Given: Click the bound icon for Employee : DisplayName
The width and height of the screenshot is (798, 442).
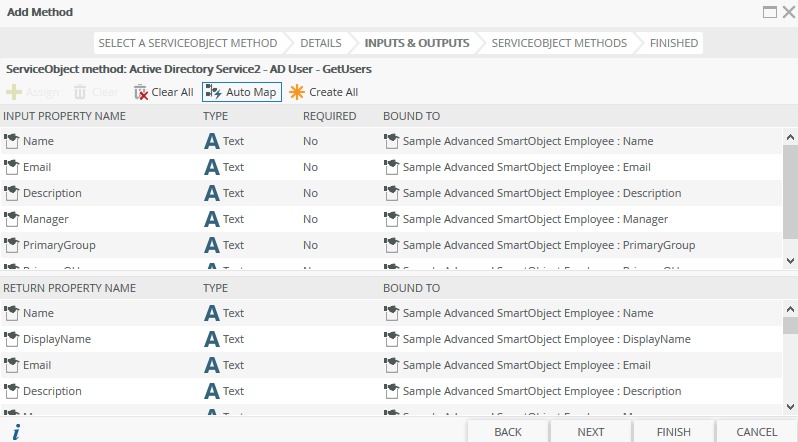Looking at the screenshot, I should coord(391,339).
